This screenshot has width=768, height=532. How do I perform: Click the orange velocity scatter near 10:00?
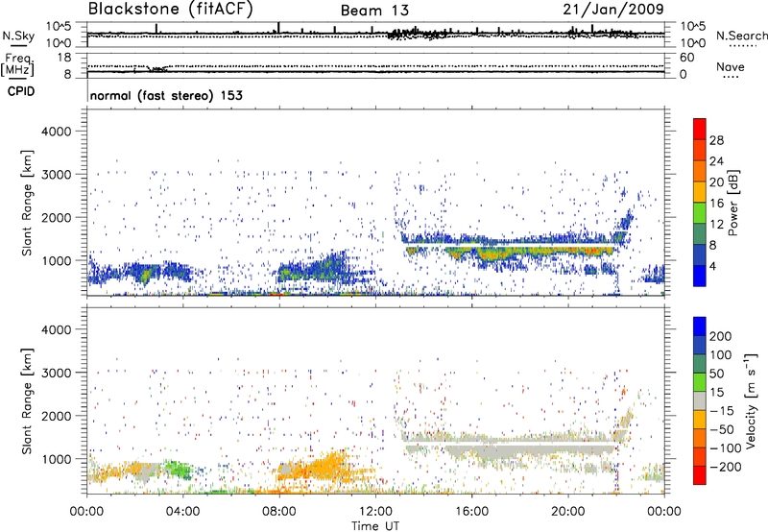point(325,468)
